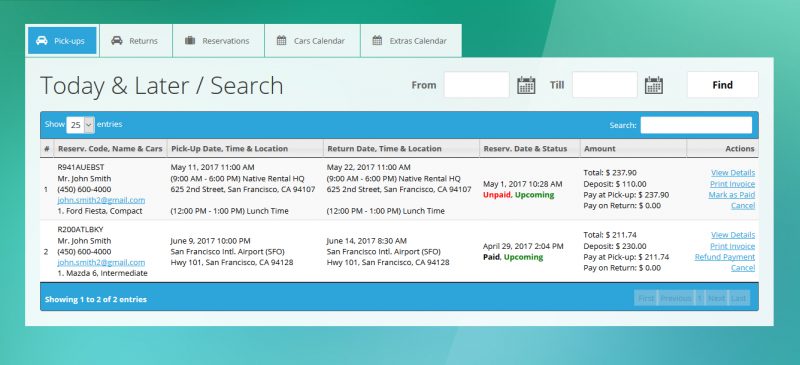Click the briefcase icon on Reservations tab

(190, 40)
